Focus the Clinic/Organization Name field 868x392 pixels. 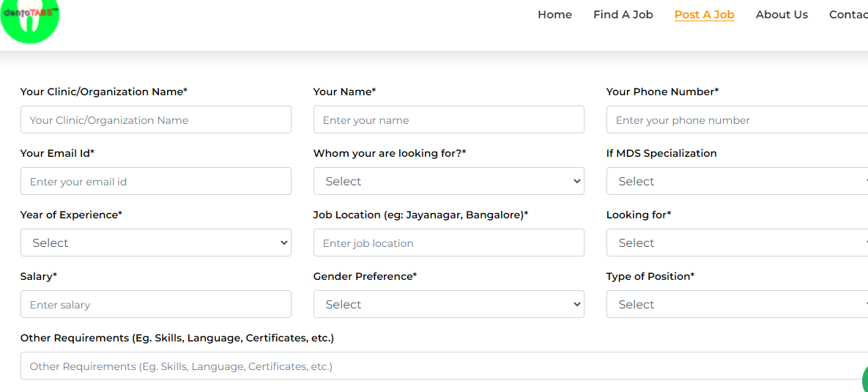point(155,119)
